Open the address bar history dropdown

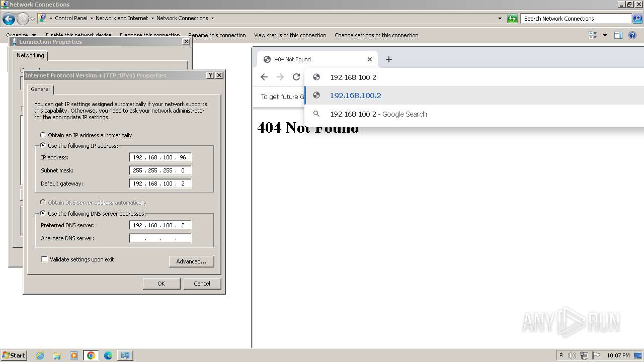(x=500, y=19)
